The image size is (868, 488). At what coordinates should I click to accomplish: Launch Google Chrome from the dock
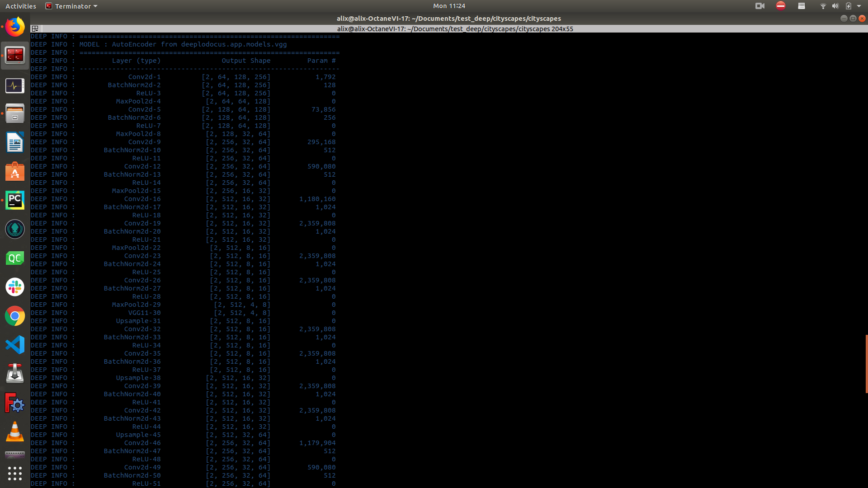pos(15,316)
